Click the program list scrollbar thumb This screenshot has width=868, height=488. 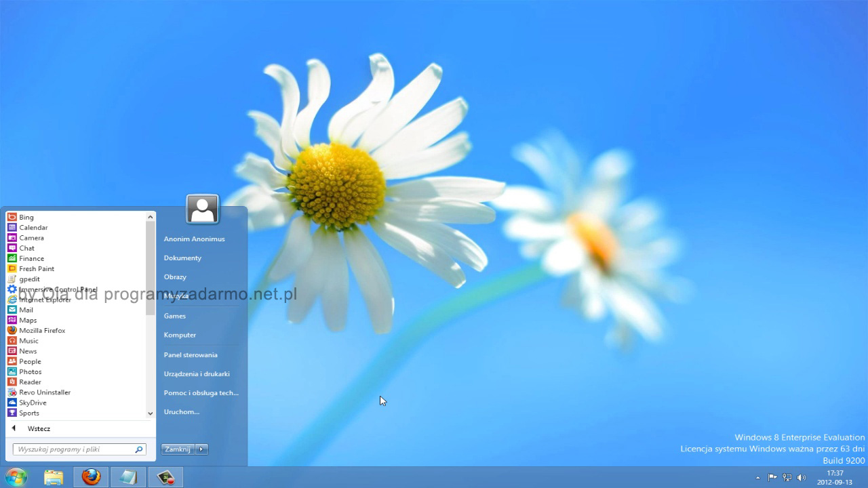[x=151, y=268]
